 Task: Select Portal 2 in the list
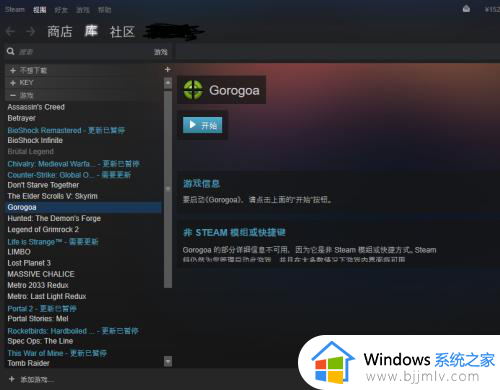point(42,308)
